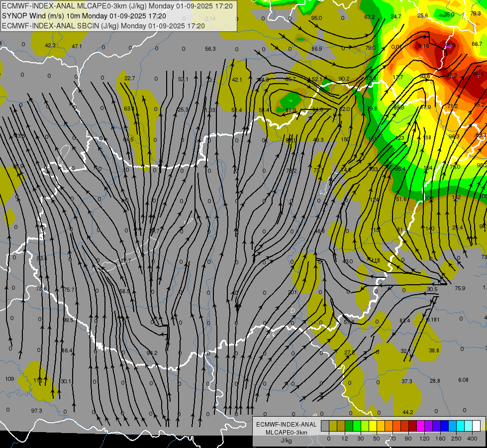487x448 pixels.
Task: Click the map value 86.9
Action: [x=316, y=49]
